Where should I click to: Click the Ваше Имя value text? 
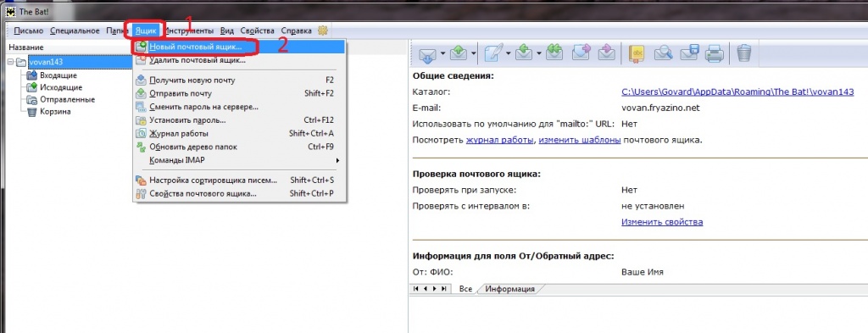[x=643, y=272]
